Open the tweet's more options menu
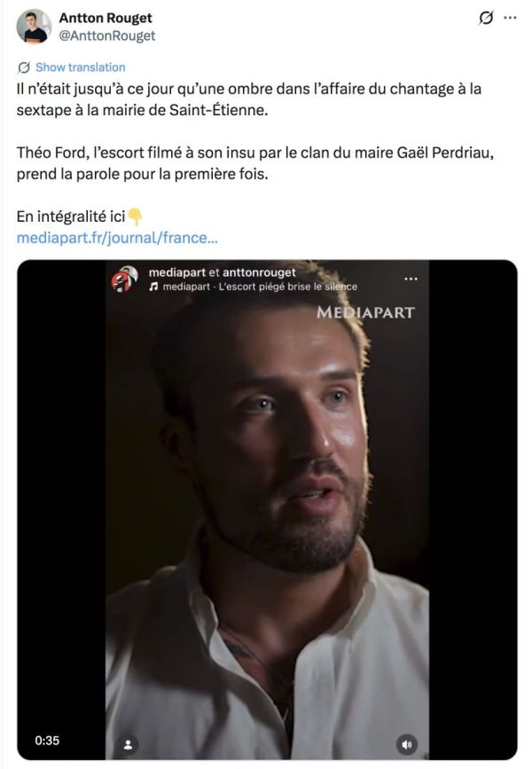The height and width of the screenshot is (769, 532). pyautogui.click(x=510, y=18)
